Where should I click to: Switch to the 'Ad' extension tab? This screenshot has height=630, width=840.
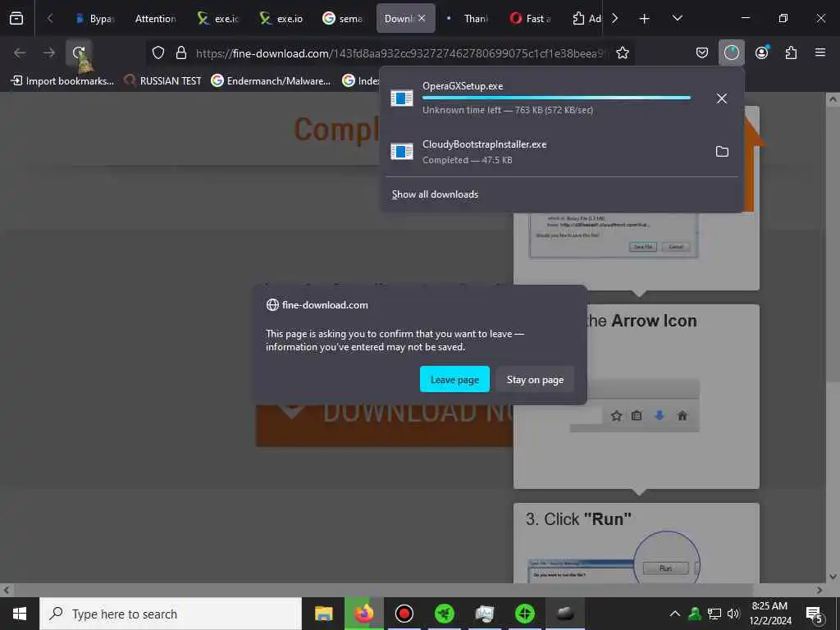click(x=586, y=19)
